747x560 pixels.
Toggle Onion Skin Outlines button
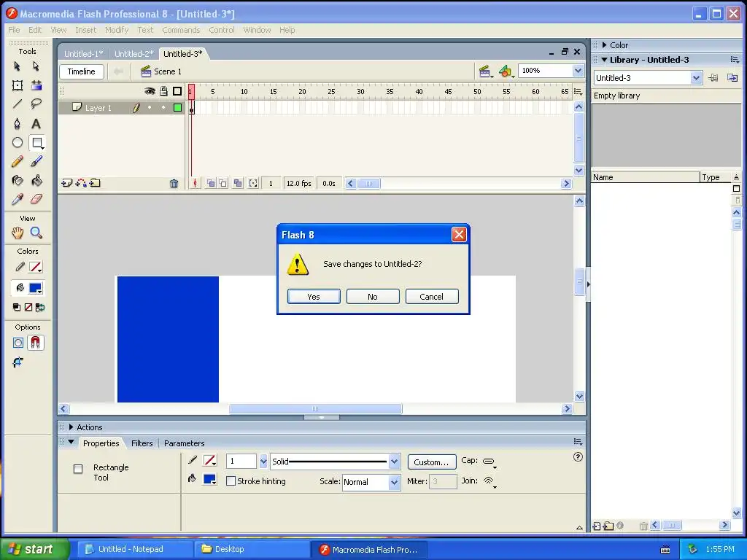223,183
